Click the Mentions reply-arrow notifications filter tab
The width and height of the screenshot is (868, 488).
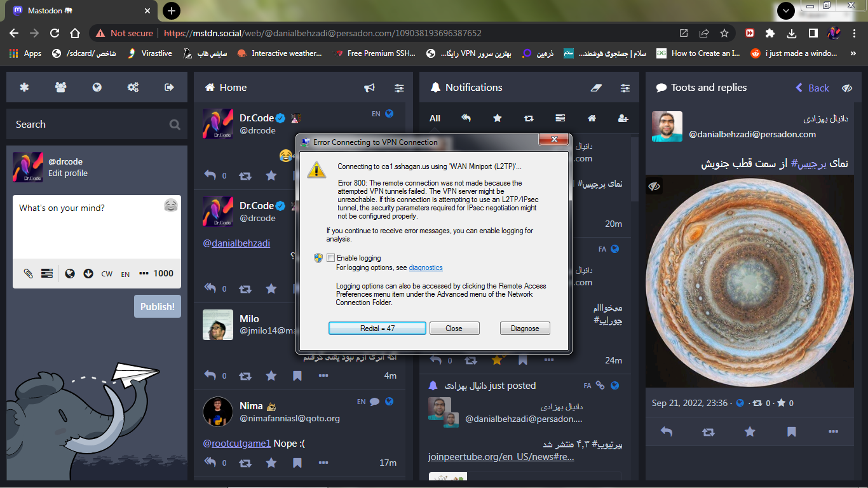(466, 118)
